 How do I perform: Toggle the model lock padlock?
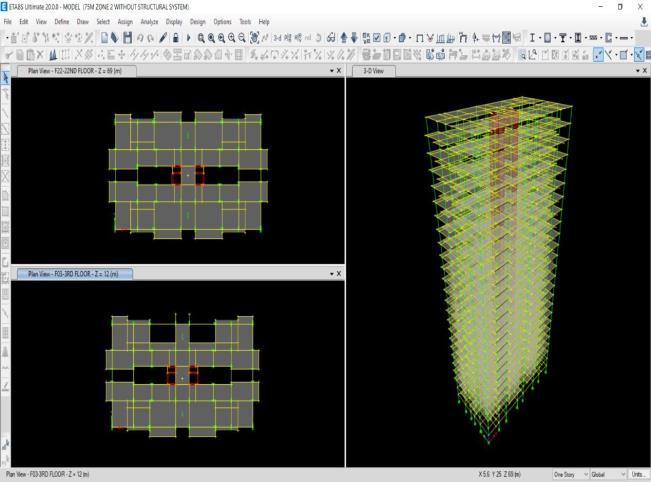coord(176,38)
